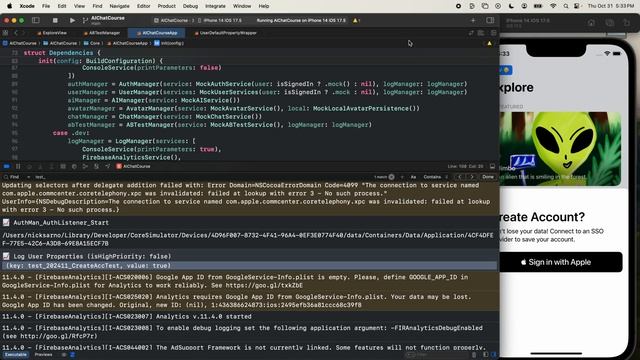Toggle Do Not Disturb moon icon
Screen dimensions: 640x360
coord(511,6)
